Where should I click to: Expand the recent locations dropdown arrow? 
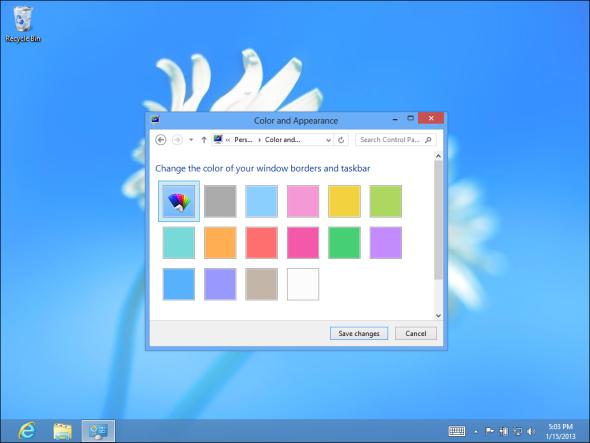click(x=191, y=140)
